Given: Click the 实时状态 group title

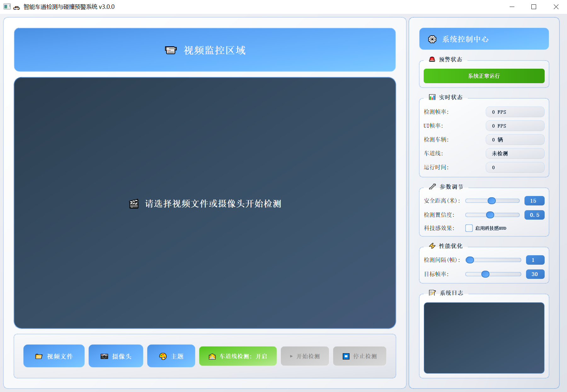Looking at the screenshot, I should [x=451, y=97].
